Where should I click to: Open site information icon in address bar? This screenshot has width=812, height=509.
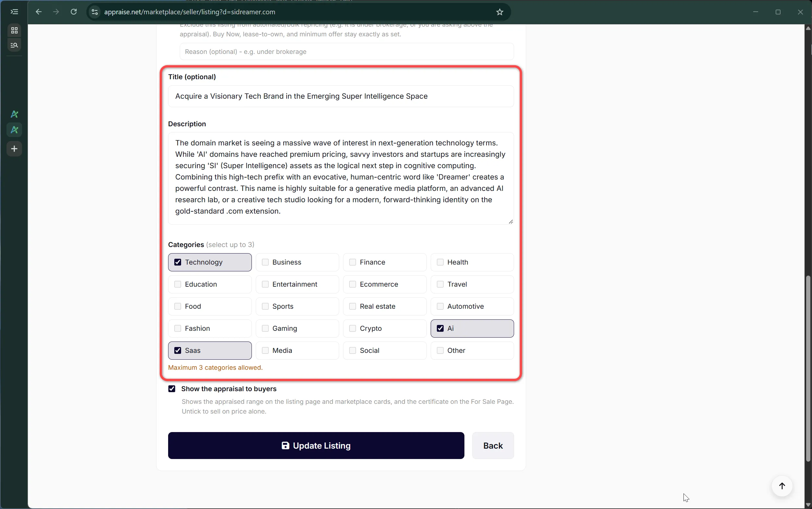pyautogui.click(x=95, y=12)
